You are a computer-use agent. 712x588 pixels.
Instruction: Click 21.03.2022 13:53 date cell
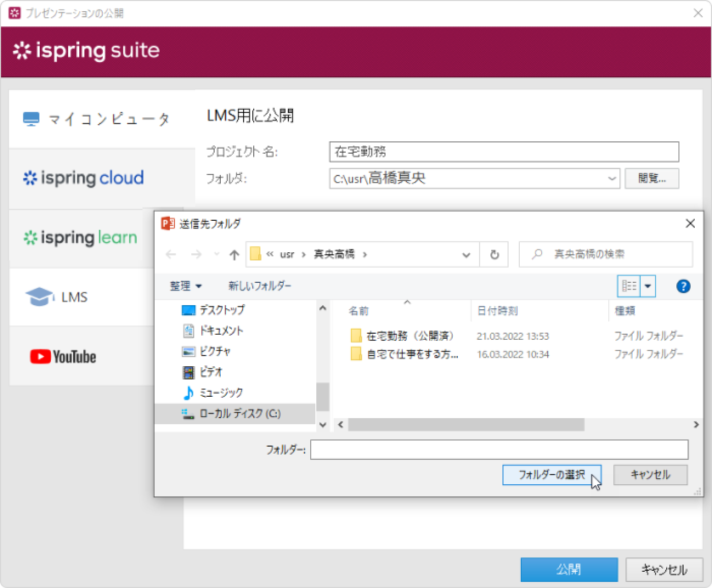[x=513, y=336]
